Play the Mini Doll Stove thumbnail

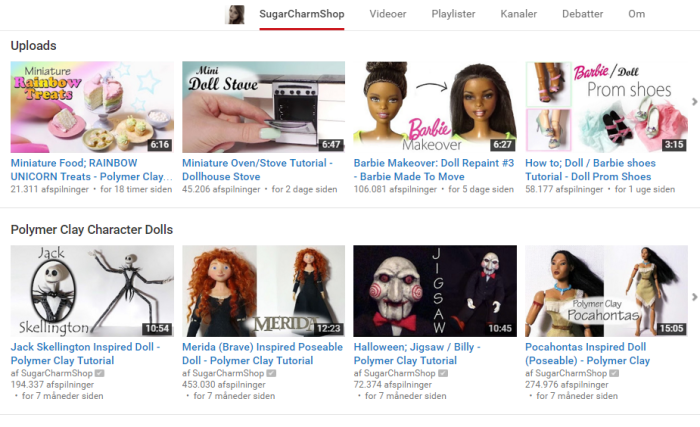point(263,107)
